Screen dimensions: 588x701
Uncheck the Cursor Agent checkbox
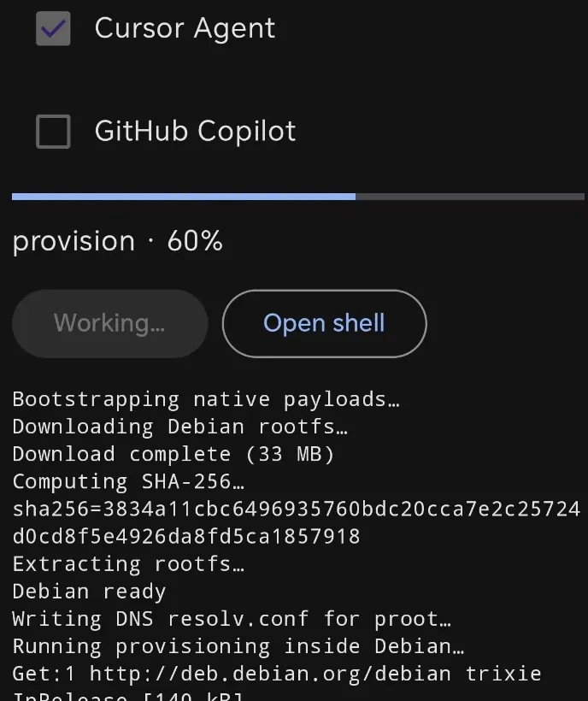coord(53,28)
